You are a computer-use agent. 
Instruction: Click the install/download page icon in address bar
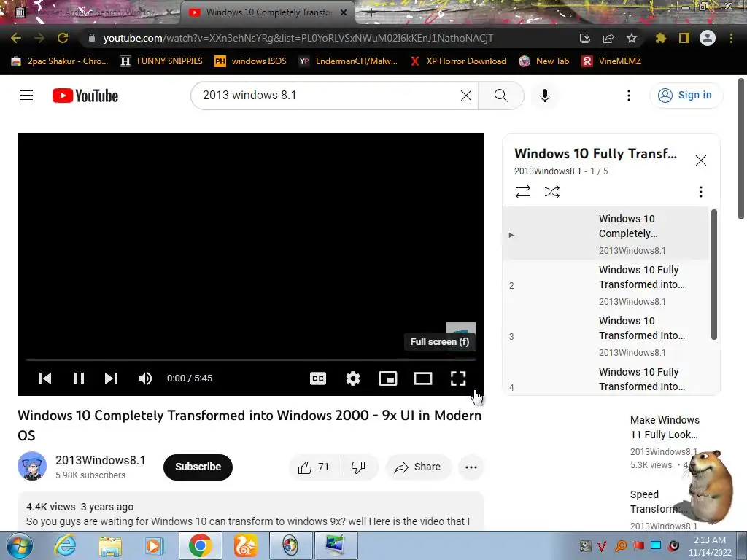tap(585, 38)
